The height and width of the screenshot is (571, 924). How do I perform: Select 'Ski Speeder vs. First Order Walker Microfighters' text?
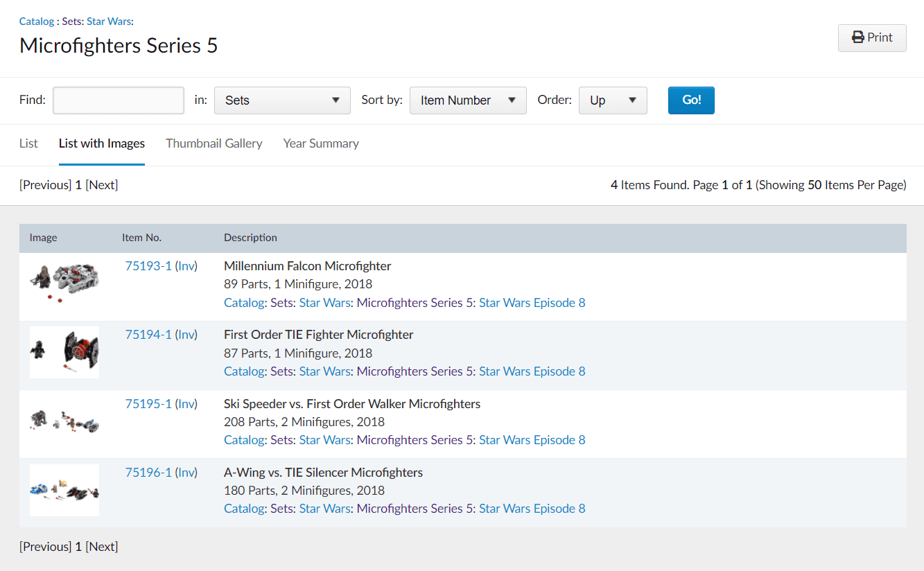click(x=352, y=404)
